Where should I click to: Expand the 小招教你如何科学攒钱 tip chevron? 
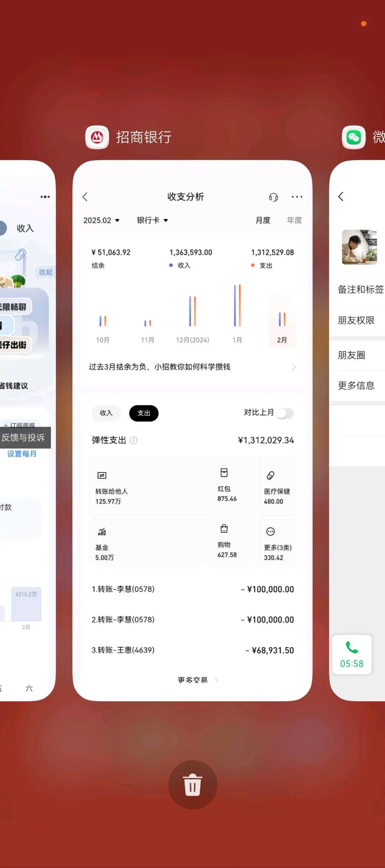tap(294, 367)
